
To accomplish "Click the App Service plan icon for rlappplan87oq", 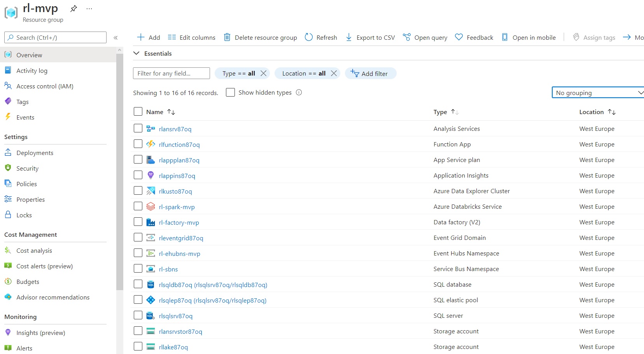I will tap(150, 160).
